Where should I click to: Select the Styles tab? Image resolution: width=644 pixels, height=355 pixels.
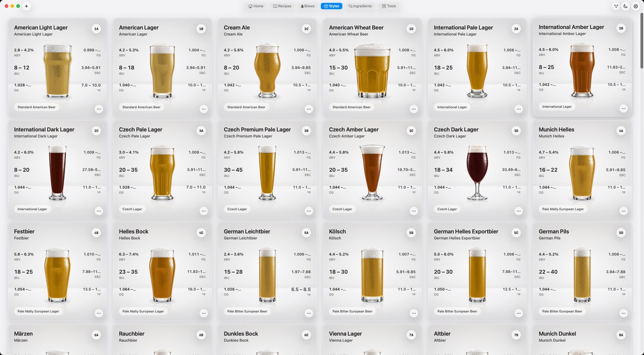click(331, 6)
